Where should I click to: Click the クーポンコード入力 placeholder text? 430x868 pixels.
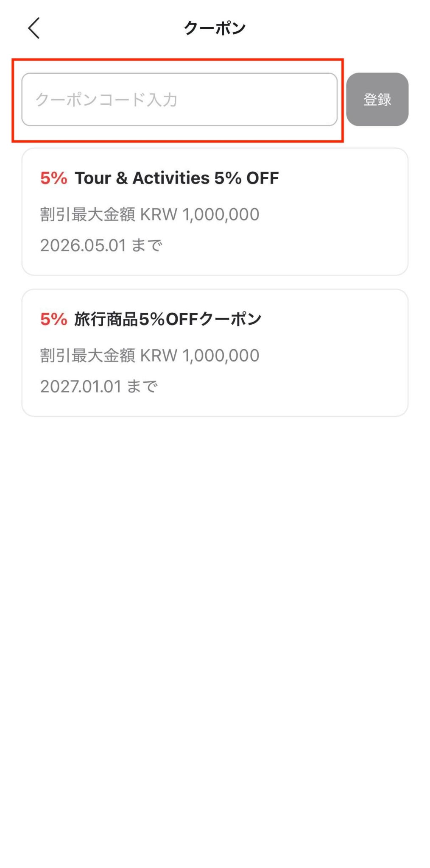point(106,100)
